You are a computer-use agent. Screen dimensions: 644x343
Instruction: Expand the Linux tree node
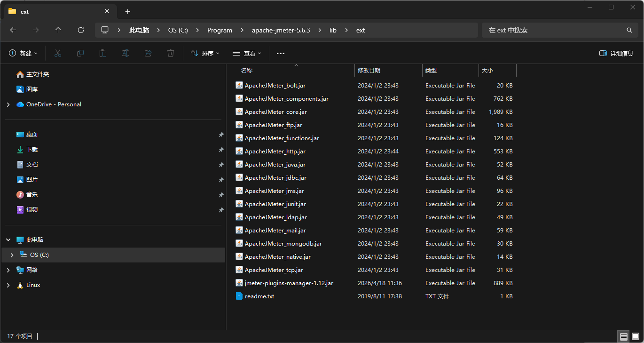tap(8, 285)
